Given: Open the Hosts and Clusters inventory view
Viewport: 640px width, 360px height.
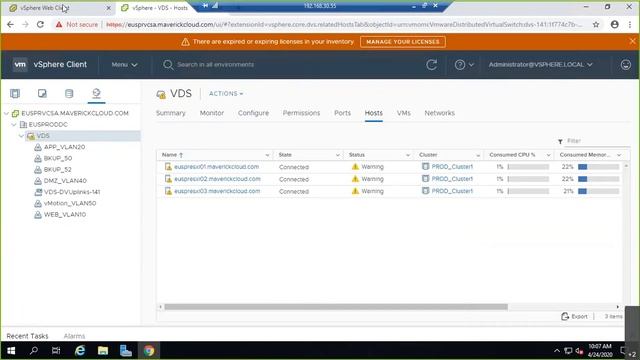Looking at the screenshot, I should [x=15, y=93].
